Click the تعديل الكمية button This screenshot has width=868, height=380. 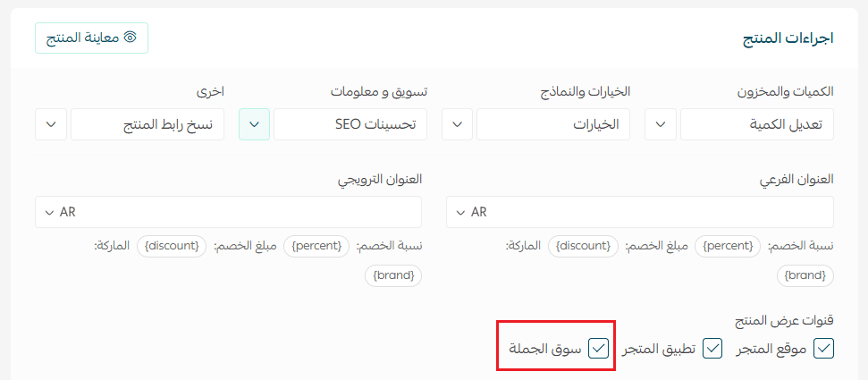point(756,125)
